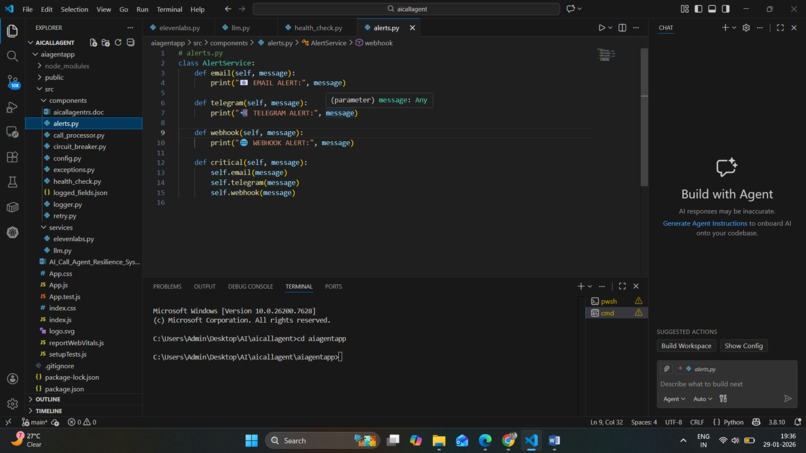Screen dimensions: 806x453
Task: Maximize the chat panel
Action: tap(780, 28)
